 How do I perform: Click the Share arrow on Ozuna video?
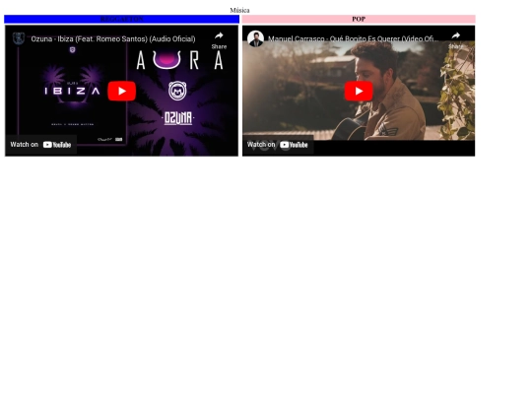click(219, 39)
